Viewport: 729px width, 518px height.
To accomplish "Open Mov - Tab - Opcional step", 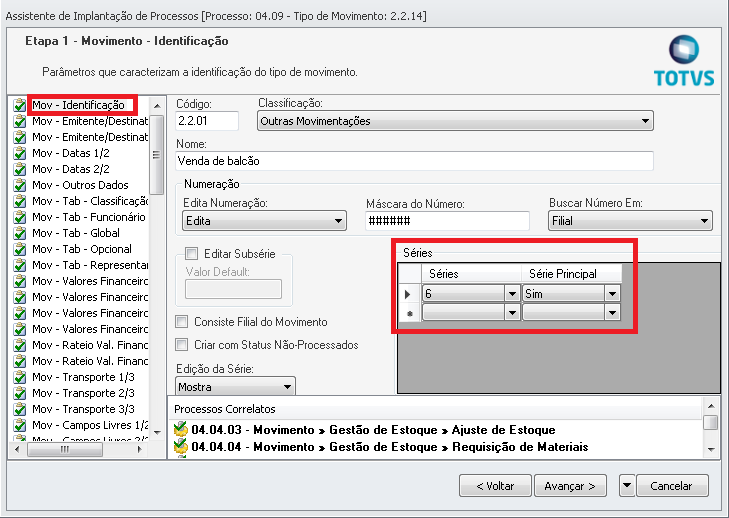I will click(82, 249).
